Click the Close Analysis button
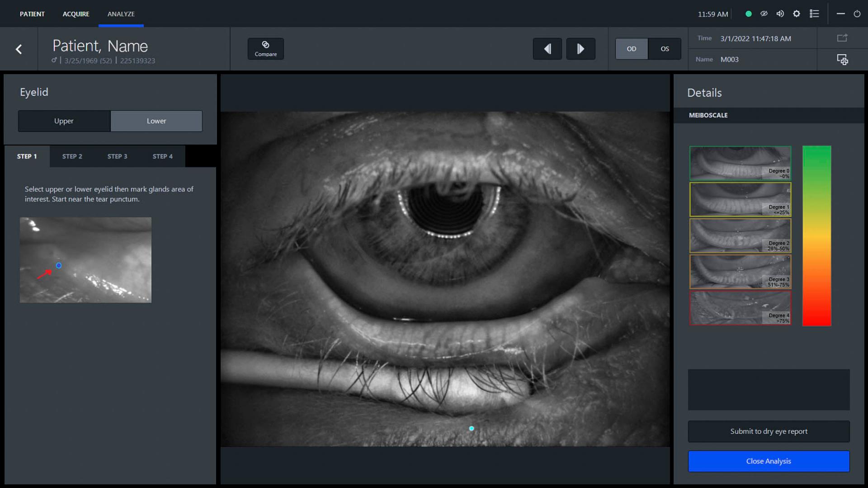The image size is (868, 488). pos(769,461)
